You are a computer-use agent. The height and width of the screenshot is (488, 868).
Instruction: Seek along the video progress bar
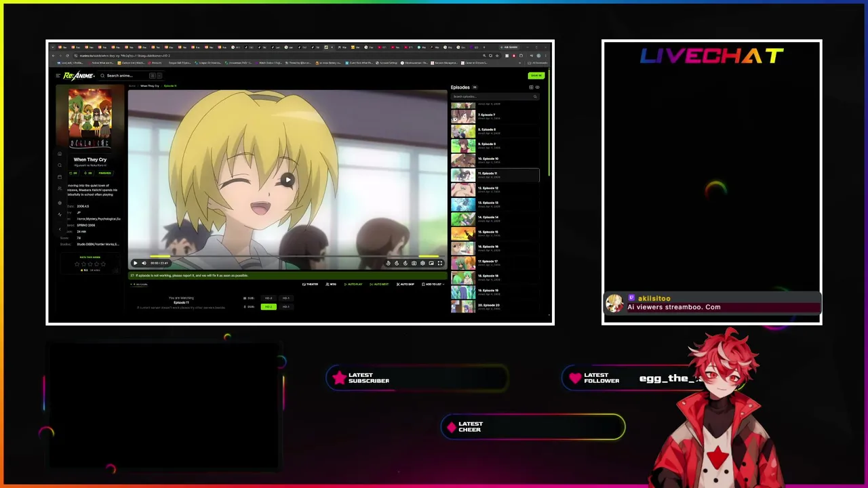[x=288, y=256]
